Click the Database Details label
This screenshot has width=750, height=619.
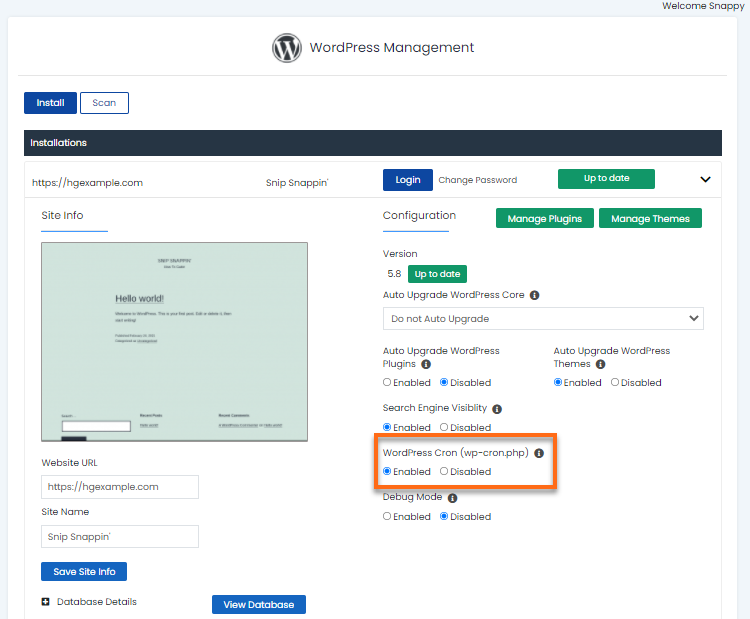[97, 602]
